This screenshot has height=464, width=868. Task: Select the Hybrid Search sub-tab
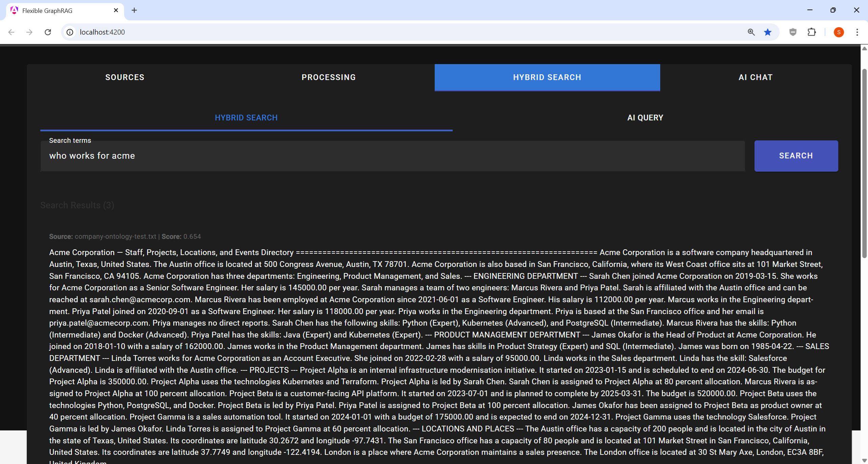click(x=246, y=118)
